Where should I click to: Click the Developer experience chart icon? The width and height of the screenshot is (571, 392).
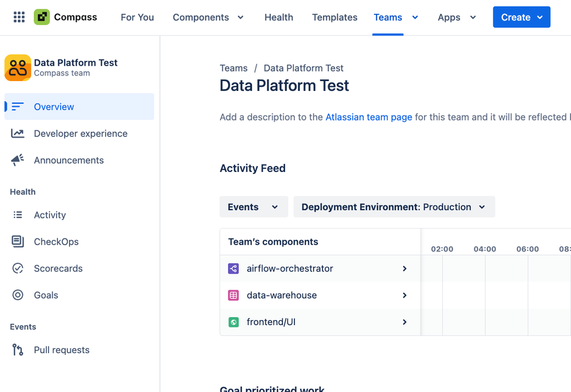[x=18, y=134]
